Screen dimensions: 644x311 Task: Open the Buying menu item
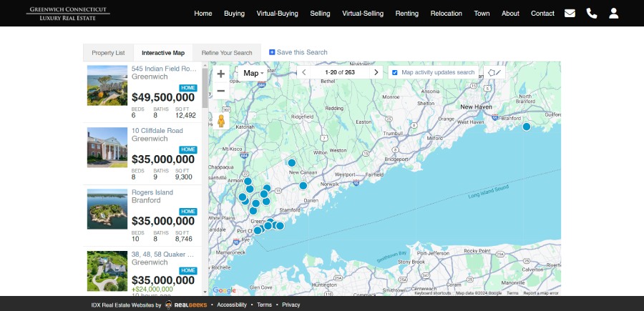pos(234,13)
